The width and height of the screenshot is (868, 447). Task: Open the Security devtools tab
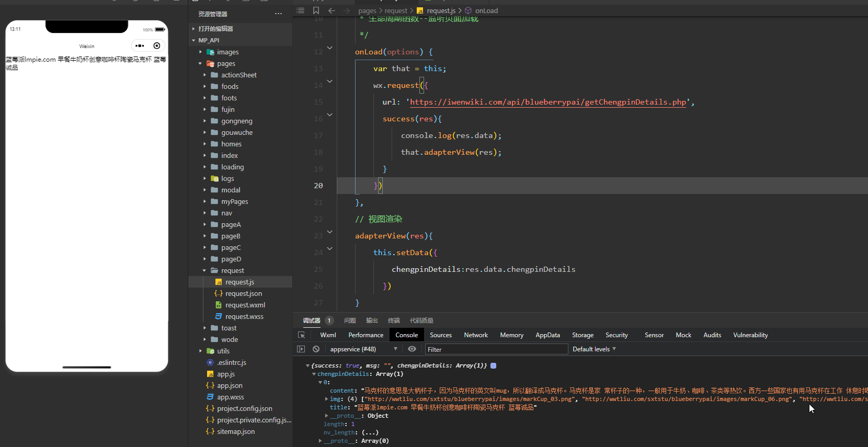(617, 335)
